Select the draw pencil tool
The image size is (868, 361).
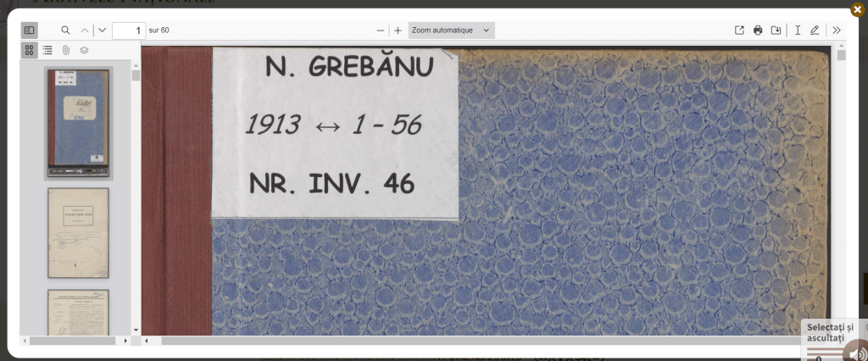(815, 31)
